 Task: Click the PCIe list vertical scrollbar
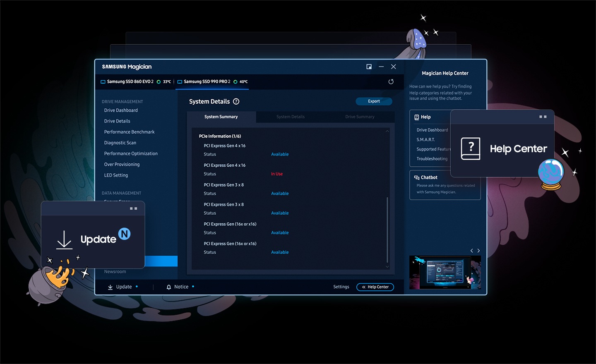[x=387, y=230]
